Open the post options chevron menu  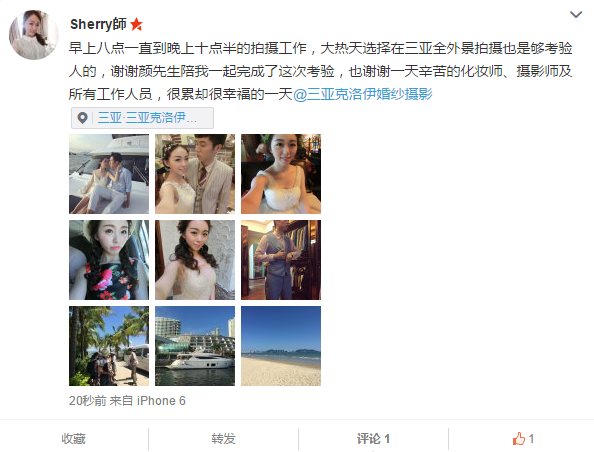point(575,15)
